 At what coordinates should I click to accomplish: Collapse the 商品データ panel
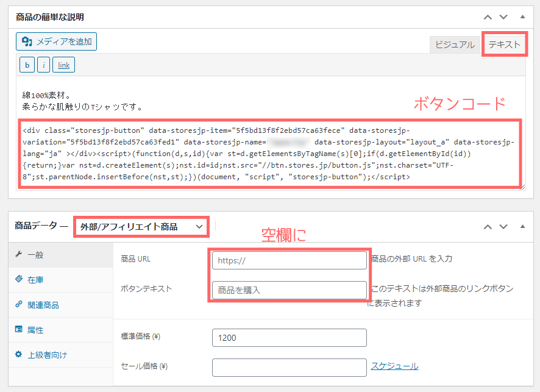coord(522,226)
